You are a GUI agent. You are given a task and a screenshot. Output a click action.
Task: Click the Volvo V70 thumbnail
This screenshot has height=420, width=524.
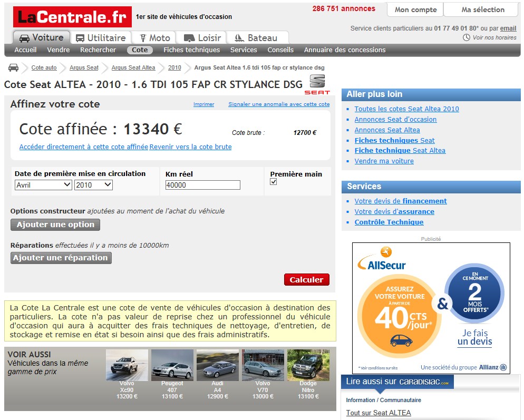tap(263, 365)
